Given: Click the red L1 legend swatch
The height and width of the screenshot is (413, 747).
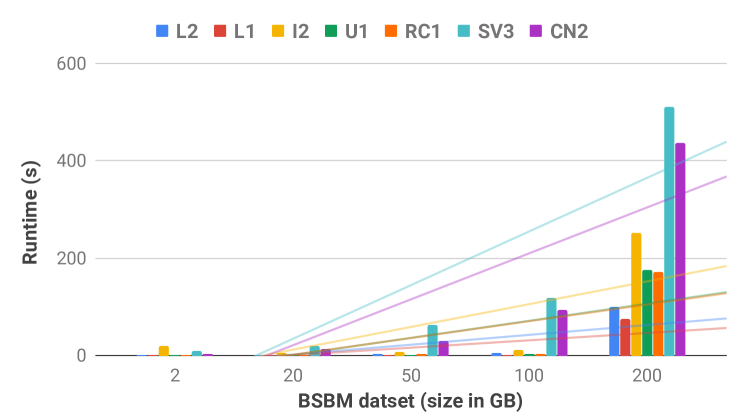Looking at the screenshot, I should click(220, 31).
